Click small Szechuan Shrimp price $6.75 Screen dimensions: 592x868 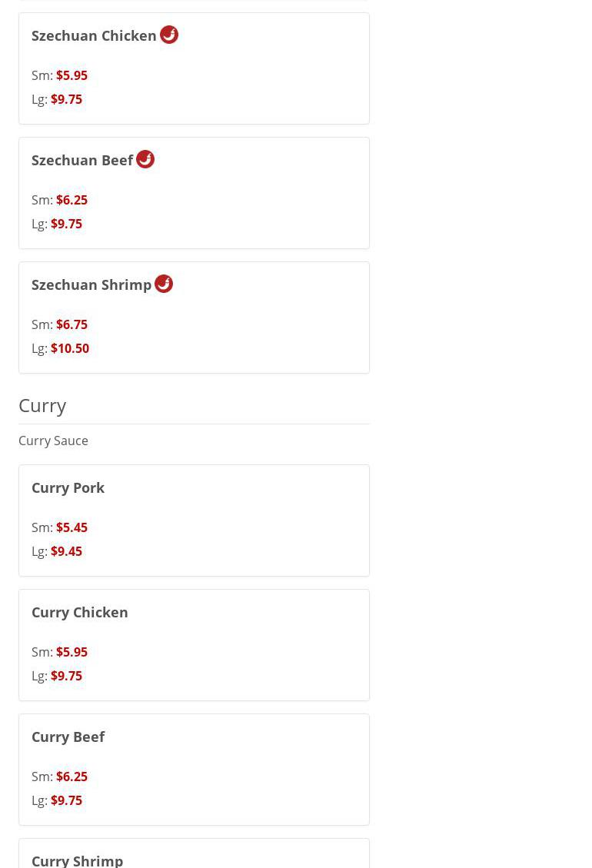click(72, 324)
